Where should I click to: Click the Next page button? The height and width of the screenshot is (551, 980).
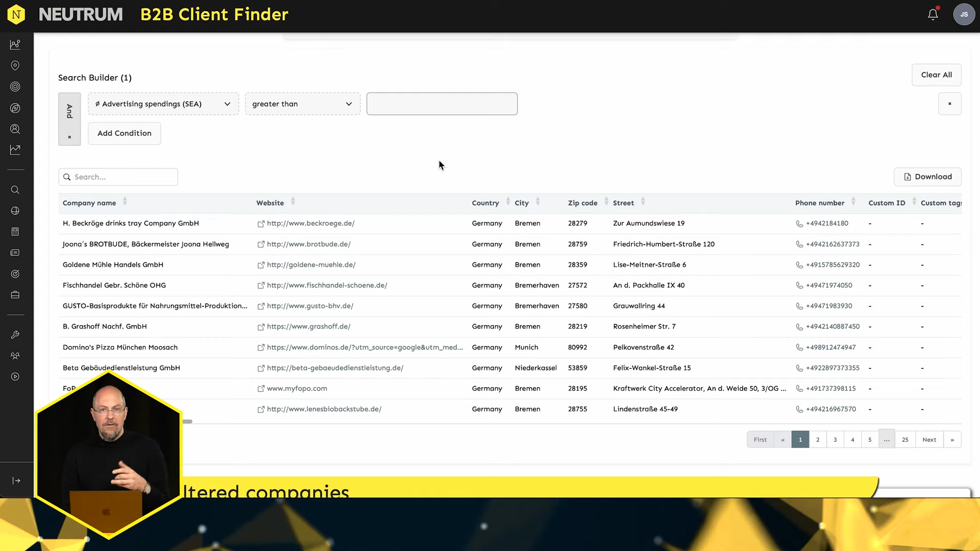(x=929, y=440)
